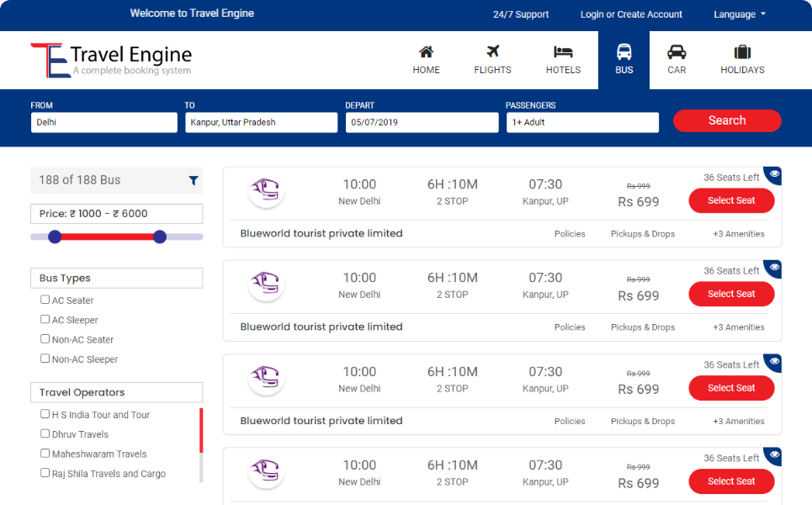Click the filter funnel icon
The image size is (812, 505).
tap(194, 180)
